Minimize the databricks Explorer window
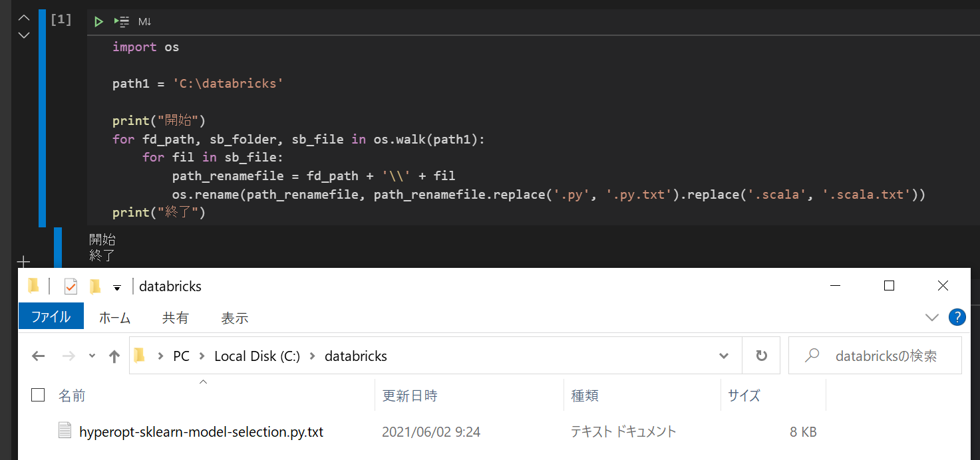The width and height of the screenshot is (980, 460). [x=836, y=286]
